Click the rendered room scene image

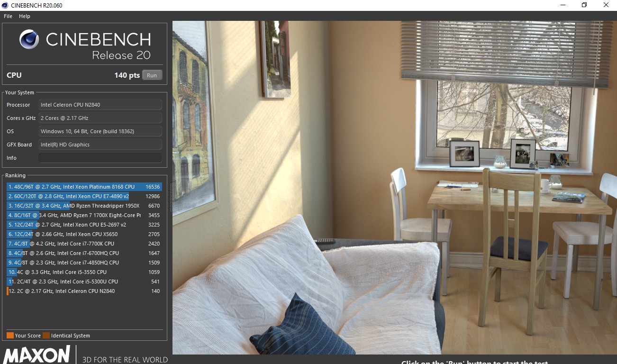coord(395,188)
